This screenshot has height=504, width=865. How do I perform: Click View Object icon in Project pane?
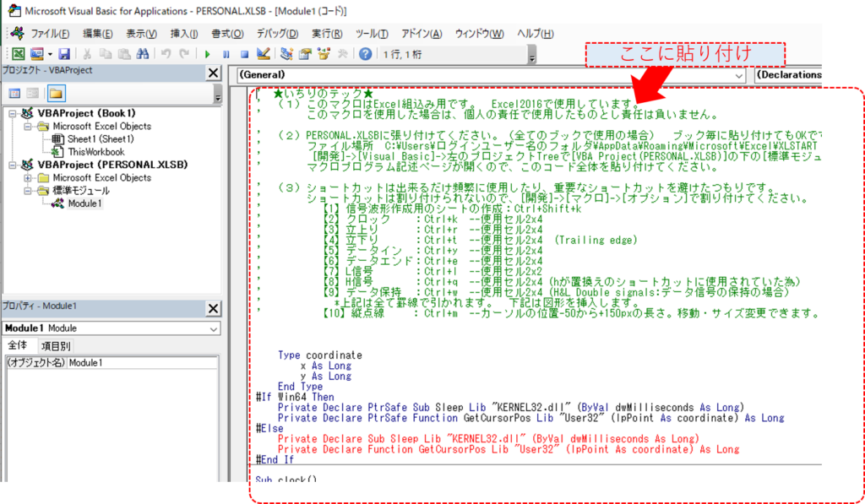33,93
